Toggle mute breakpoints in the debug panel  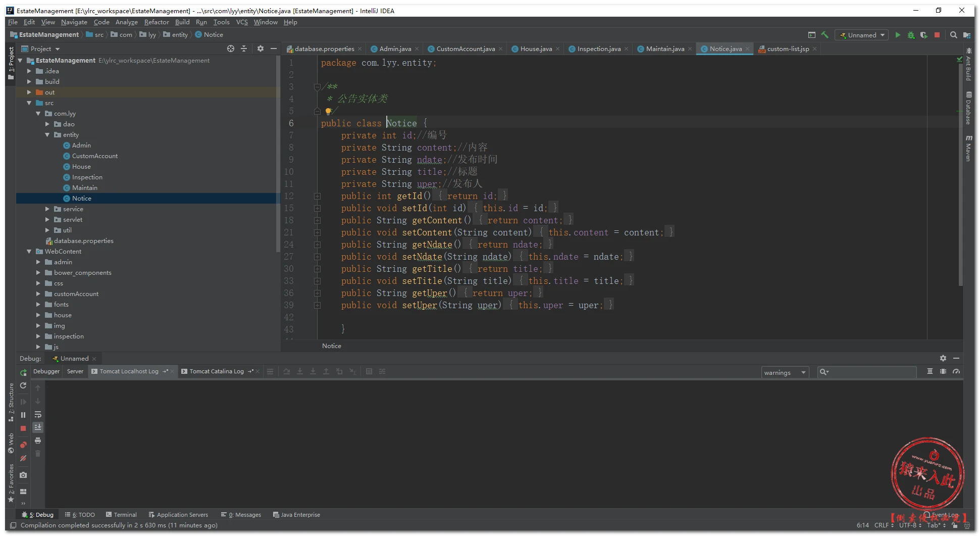[23, 458]
